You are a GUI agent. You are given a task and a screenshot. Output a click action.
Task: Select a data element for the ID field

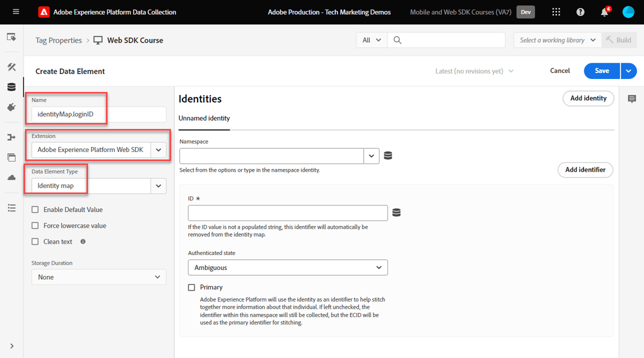396,212
